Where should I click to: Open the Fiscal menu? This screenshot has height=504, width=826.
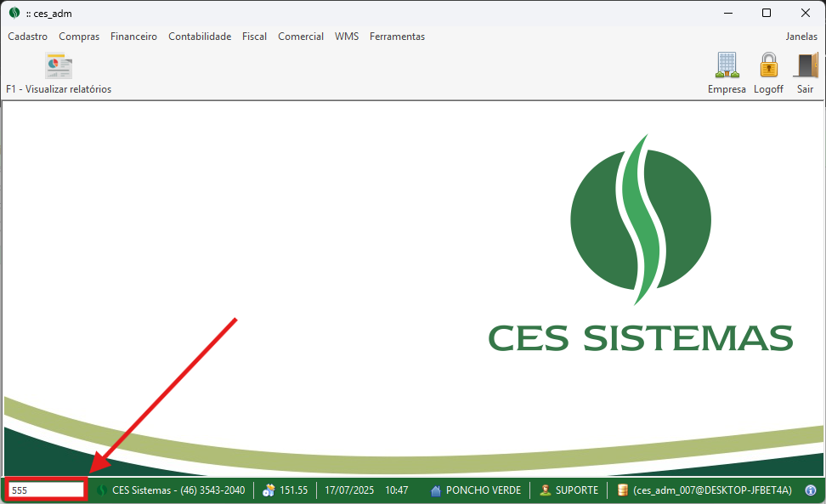(x=254, y=37)
